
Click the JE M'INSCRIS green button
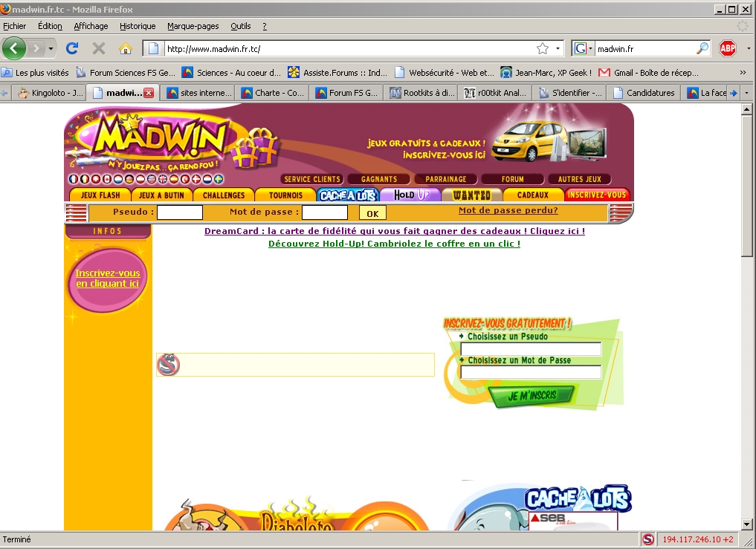point(532,396)
